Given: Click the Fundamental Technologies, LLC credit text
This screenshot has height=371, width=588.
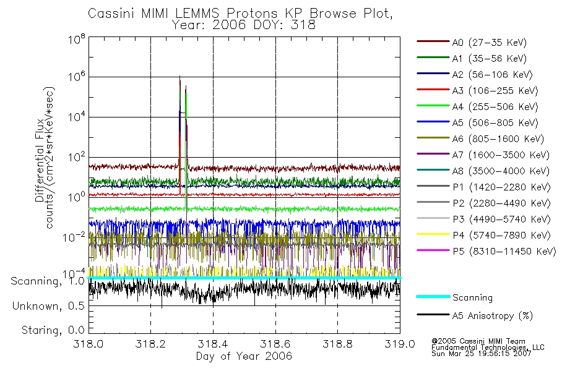Looking at the screenshot, I should [488, 348].
